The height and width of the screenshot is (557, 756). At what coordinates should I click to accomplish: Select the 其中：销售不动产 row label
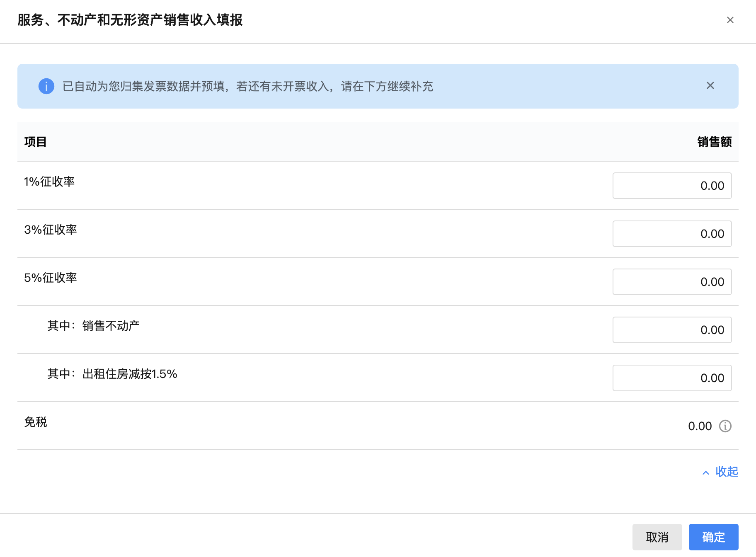(94, 326)
